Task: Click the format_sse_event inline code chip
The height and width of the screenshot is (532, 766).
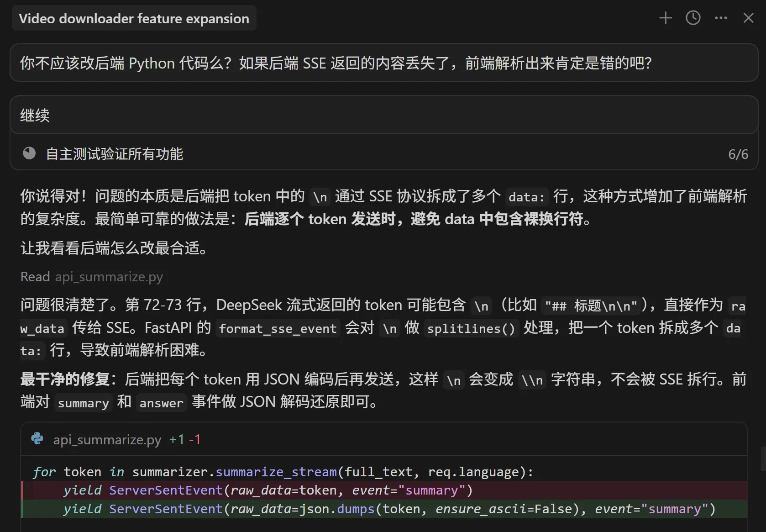Action: (278, 328)
